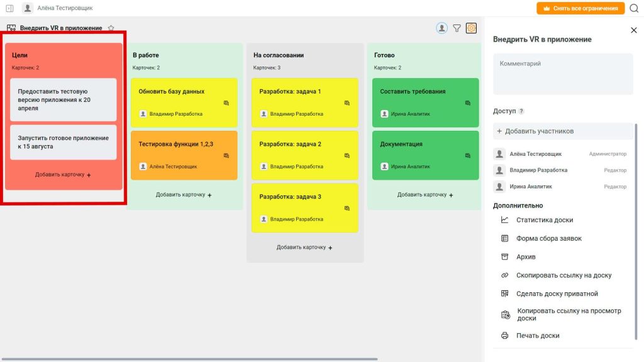The height and width of the screenshot is (362, 644).
Task: Select "Архив" in the side panel
Action: pyautogui.click(x=526, y=257)
